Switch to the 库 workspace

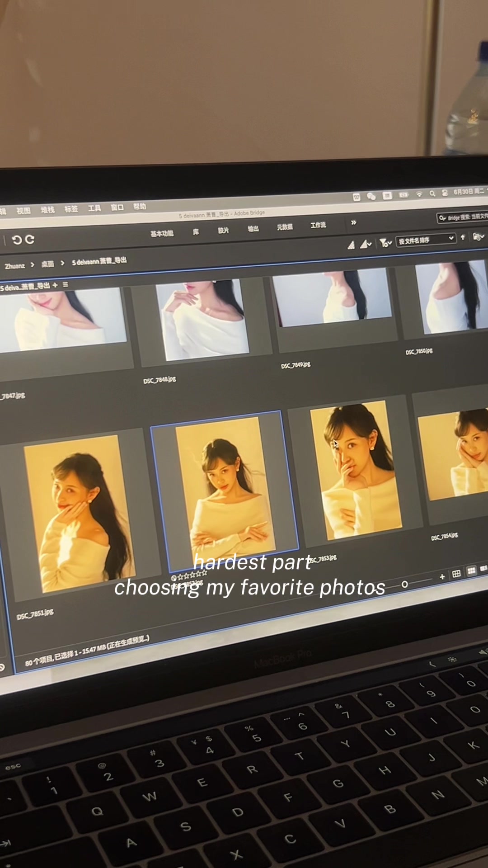coord(196,231)
